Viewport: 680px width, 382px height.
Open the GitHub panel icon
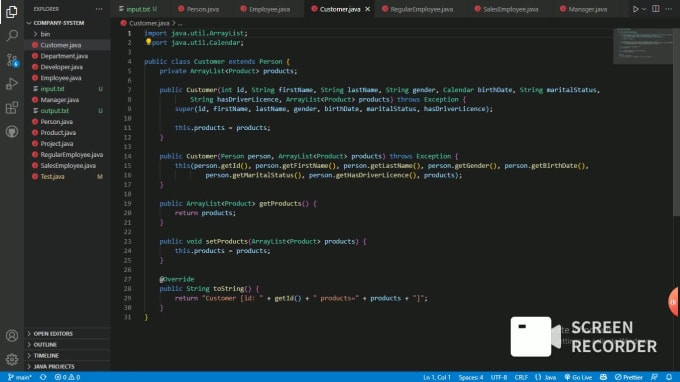pyautogui.click(x=12, y=131)
